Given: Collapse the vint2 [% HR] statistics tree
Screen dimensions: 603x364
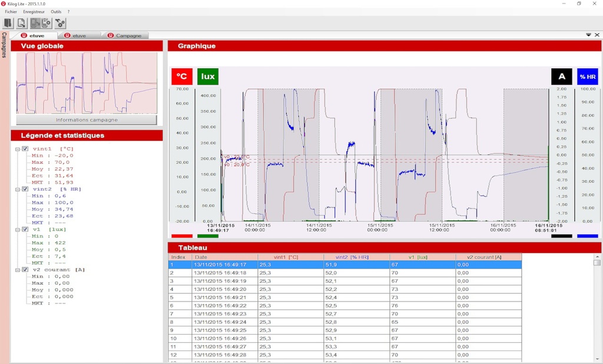Looking at the screenshot, I should coord(18,189).
